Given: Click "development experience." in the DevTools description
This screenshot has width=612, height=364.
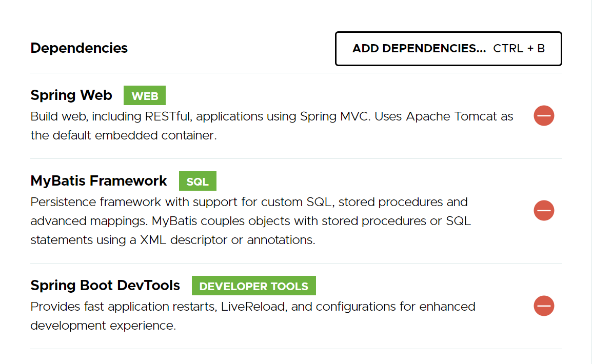Looking at the screenshot, I should pos(103,326).
